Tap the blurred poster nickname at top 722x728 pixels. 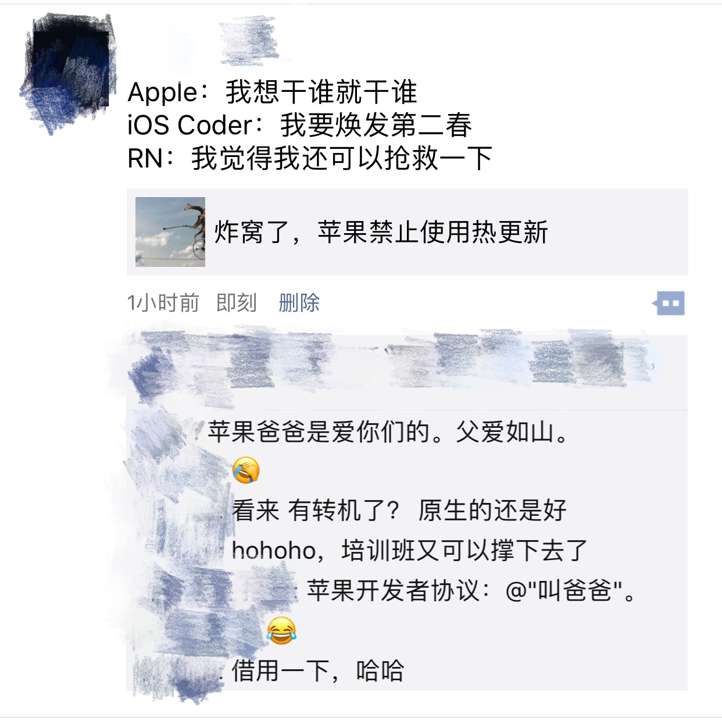(249, 41)
